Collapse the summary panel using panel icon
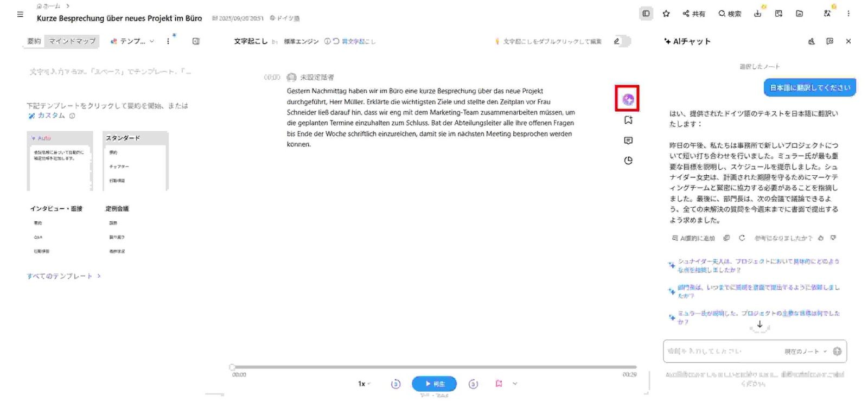868x402 pixels. point(196,41)
